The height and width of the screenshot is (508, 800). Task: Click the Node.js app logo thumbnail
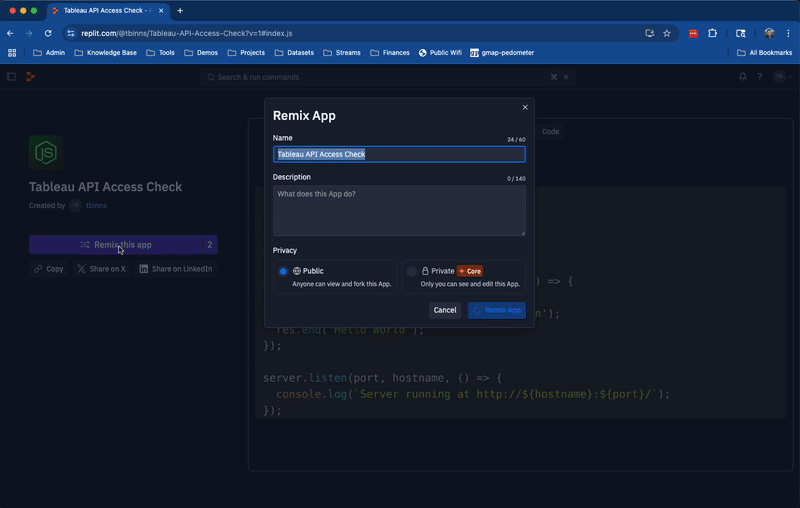[46, 153]
